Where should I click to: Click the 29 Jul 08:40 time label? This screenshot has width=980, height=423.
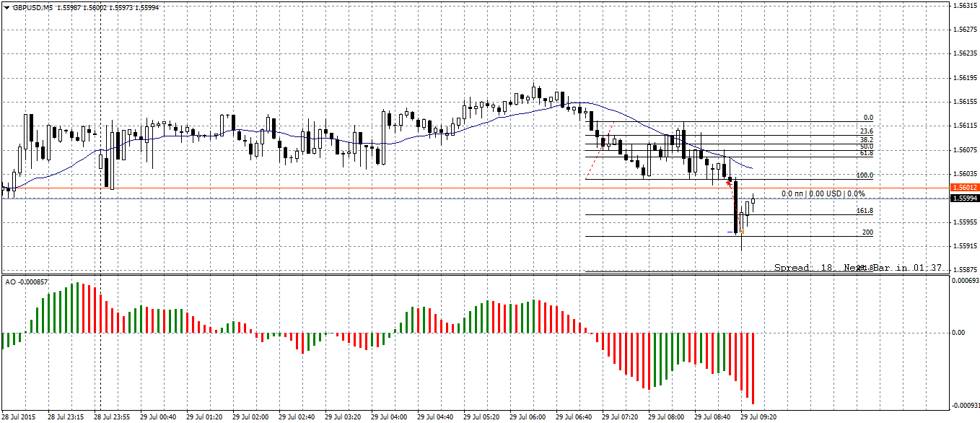pos(712,417)
